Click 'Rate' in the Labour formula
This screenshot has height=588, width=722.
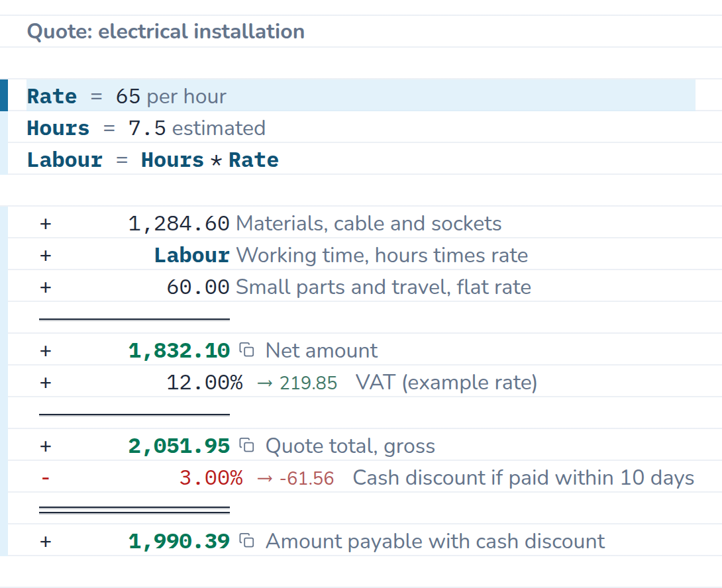pyautogui.click(x=254, y=160)
